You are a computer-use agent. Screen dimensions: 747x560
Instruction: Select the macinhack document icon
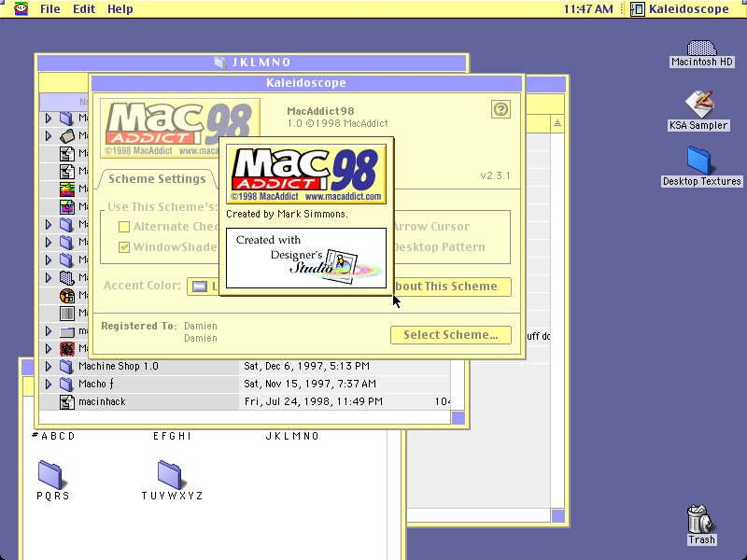point(67,402)
